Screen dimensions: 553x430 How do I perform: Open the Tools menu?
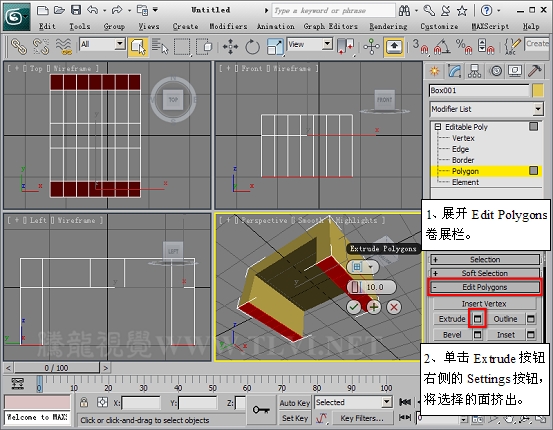79,26
